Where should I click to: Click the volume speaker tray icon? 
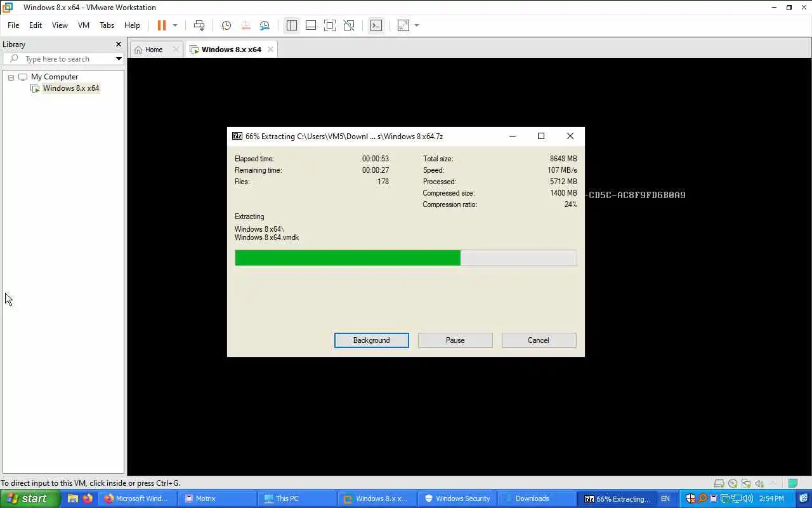click(748, 498)
